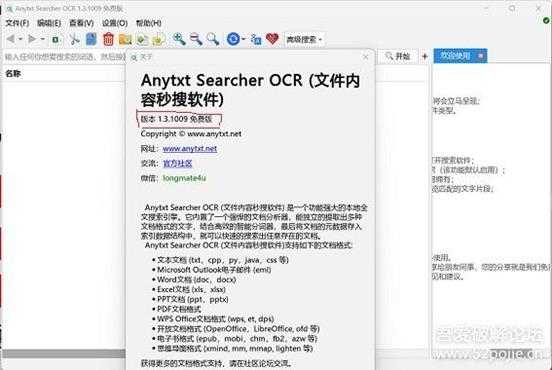
Task: Click the red heart favorite icon
Action: point(272,39)
